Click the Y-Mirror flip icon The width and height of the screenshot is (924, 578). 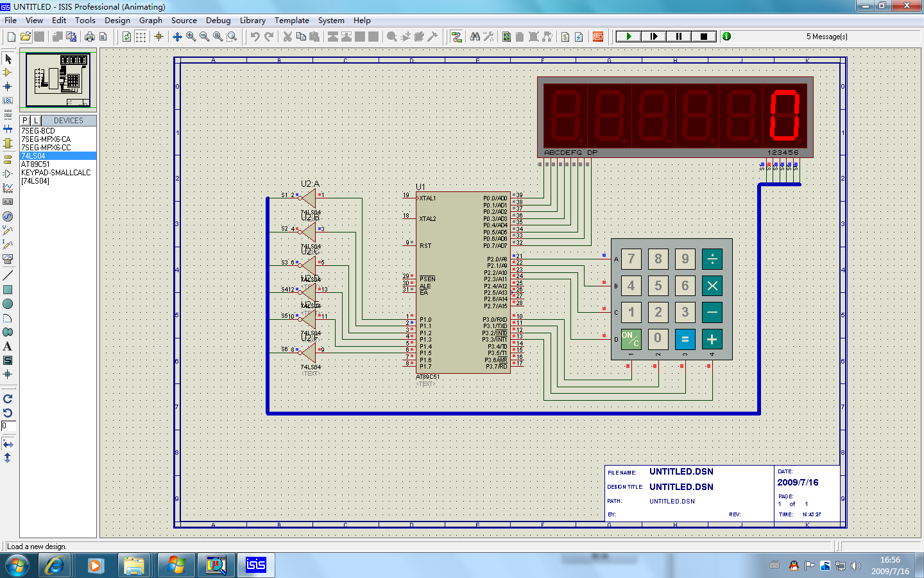tap(8, 458)
